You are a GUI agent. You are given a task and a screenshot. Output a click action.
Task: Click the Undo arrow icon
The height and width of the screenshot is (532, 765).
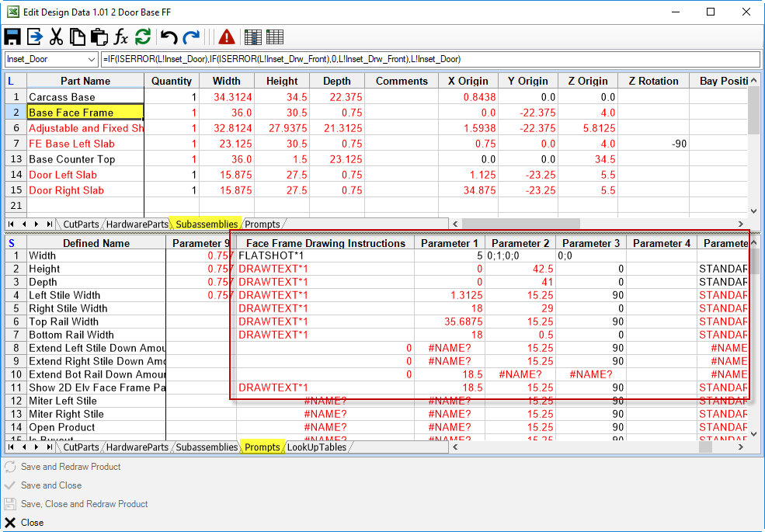click(169, 37)
